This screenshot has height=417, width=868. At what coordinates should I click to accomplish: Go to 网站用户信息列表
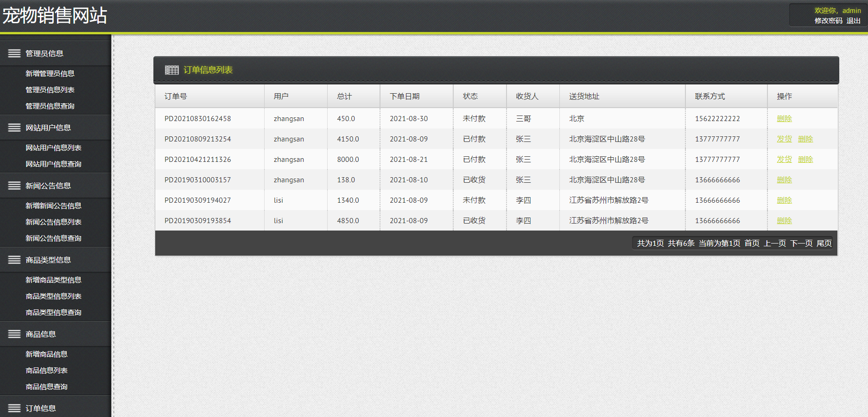[x=53, y=148]
